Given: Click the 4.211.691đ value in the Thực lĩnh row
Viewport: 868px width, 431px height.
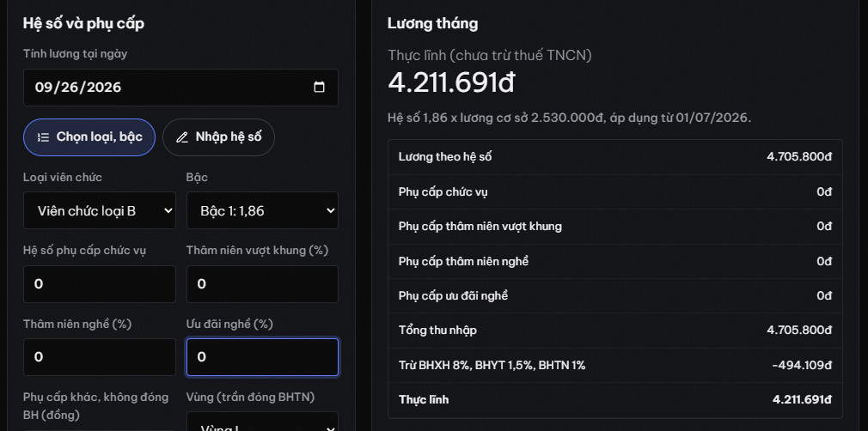Looking at the screenshot, I should [802, 399].
